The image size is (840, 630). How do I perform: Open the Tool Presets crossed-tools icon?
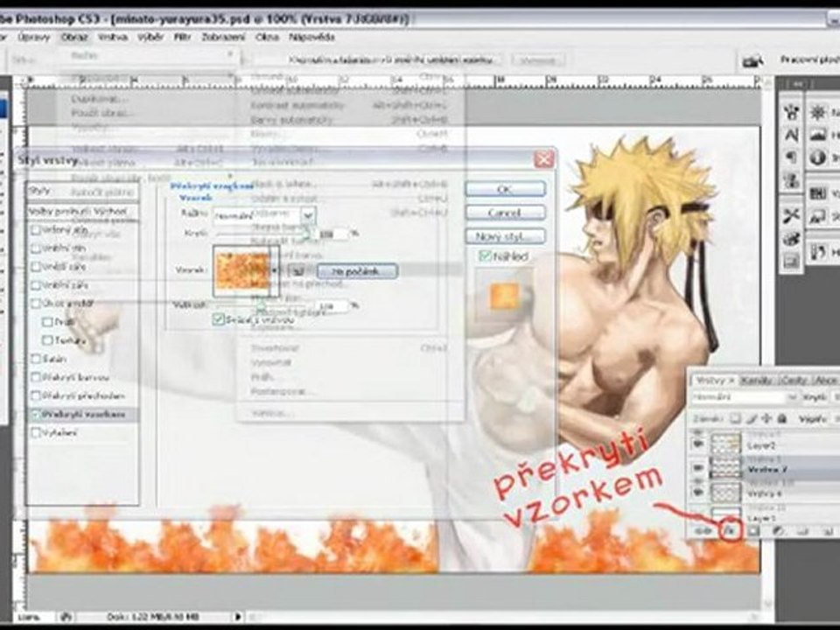(791, 216)
